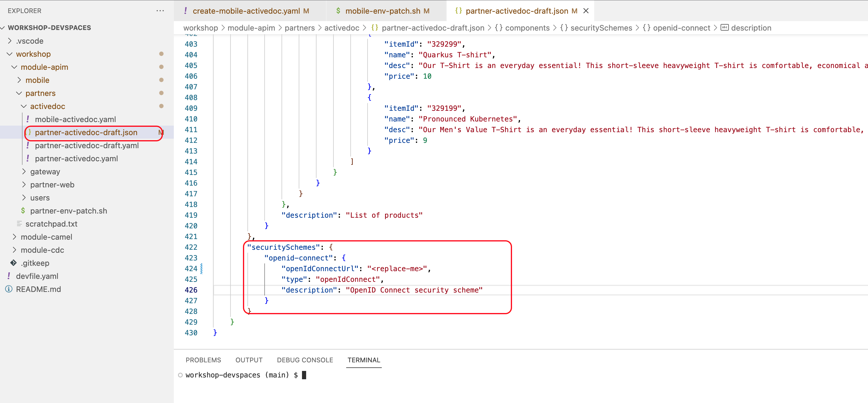Click devfile.yaml exclamation icon
Screen dimensions: 868x403
pyautogui.click(x=9, y=276)
